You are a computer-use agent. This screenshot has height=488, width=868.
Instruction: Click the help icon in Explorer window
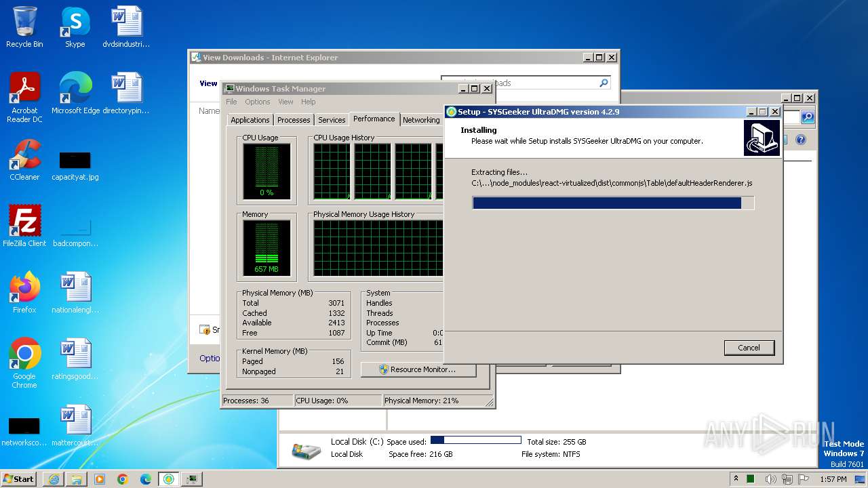click(801, 140)
